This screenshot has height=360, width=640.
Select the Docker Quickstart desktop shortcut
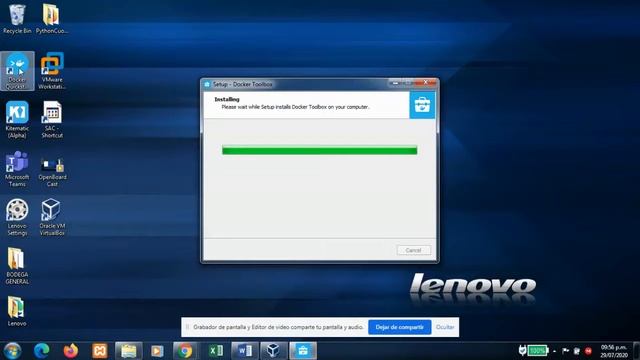(x=17, y=71)
